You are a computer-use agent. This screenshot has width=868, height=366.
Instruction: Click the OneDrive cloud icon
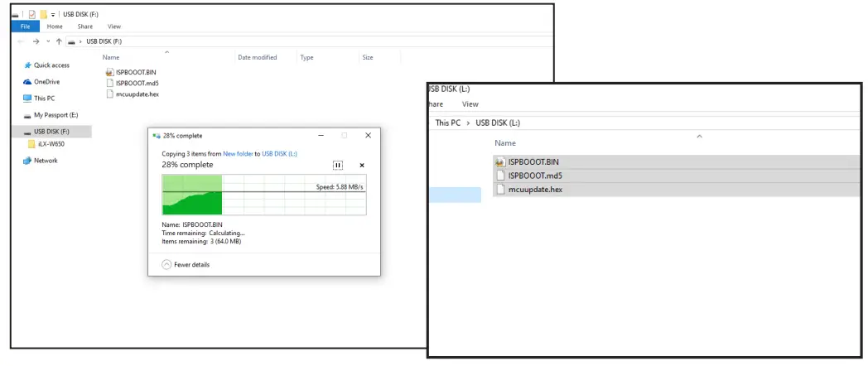coord(27,82)
